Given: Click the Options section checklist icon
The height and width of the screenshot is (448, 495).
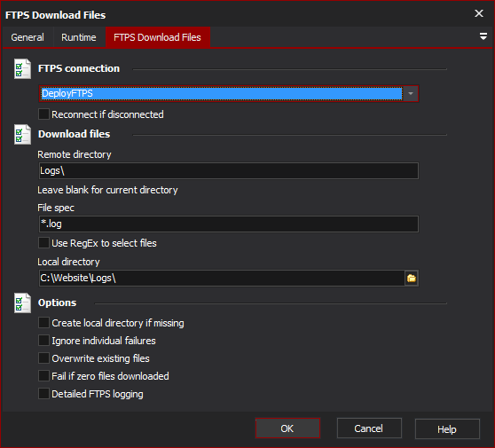Looking at the screenshot, I should point(22,303).
